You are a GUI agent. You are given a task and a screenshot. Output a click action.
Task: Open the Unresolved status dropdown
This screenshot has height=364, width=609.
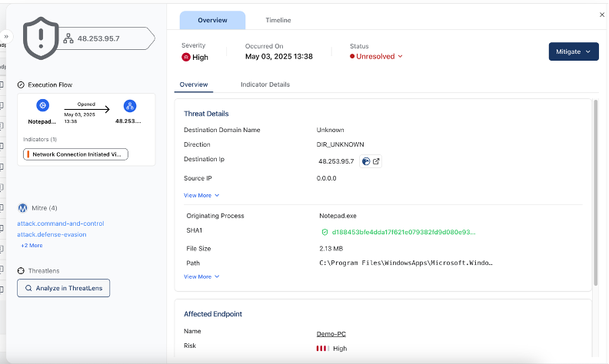coord(377,56)
